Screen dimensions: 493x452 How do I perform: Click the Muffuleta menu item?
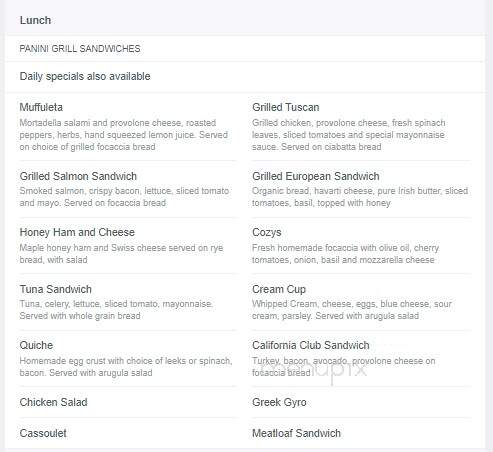[41, 107]
